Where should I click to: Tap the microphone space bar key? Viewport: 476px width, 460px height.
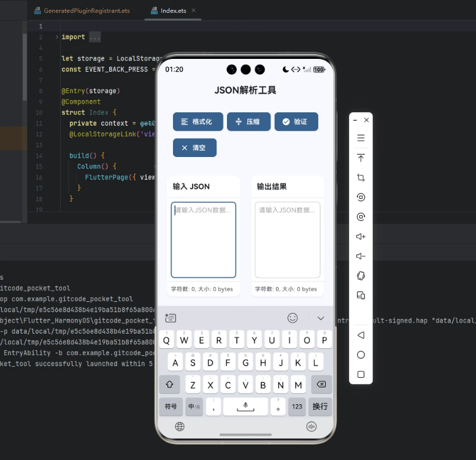(245, 406)
